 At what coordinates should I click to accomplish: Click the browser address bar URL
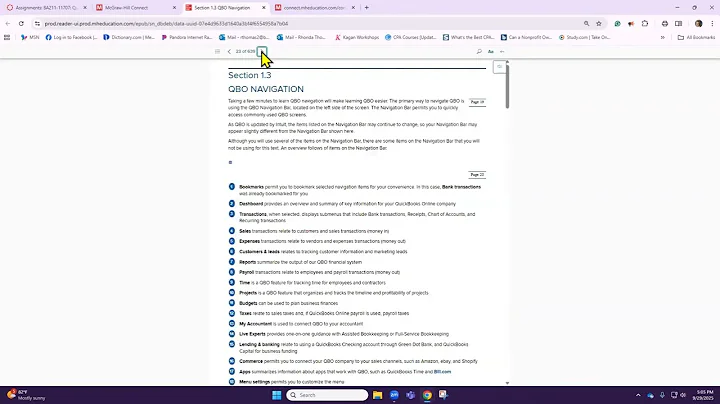166,23
